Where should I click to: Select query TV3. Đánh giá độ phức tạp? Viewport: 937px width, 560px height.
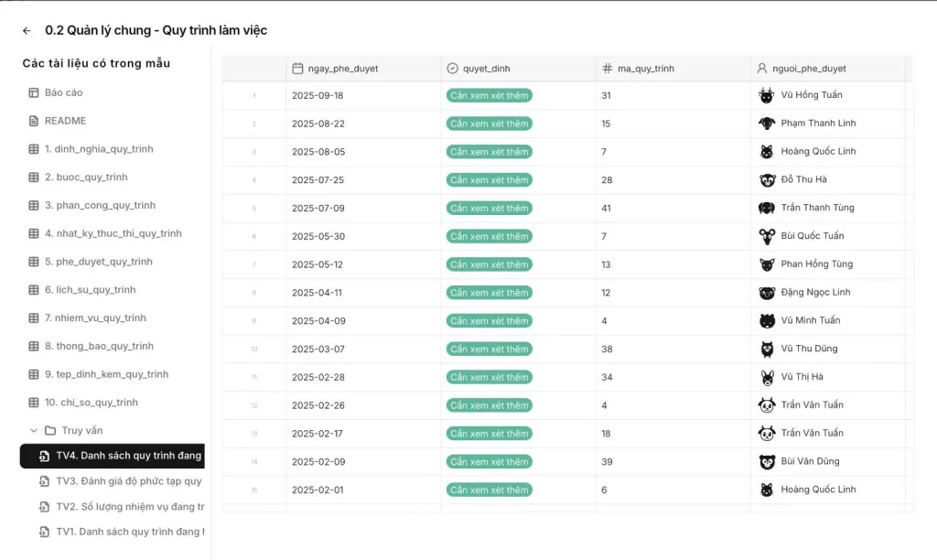(128, 481)
